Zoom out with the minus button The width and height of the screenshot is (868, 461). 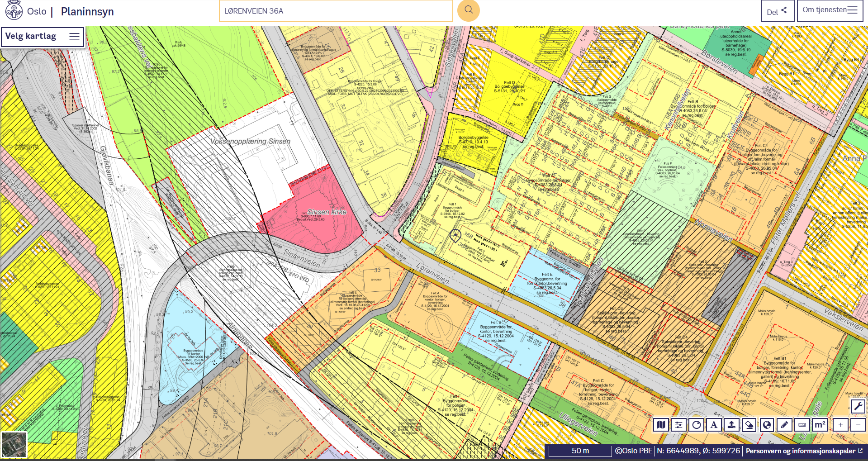click(858, 425)
